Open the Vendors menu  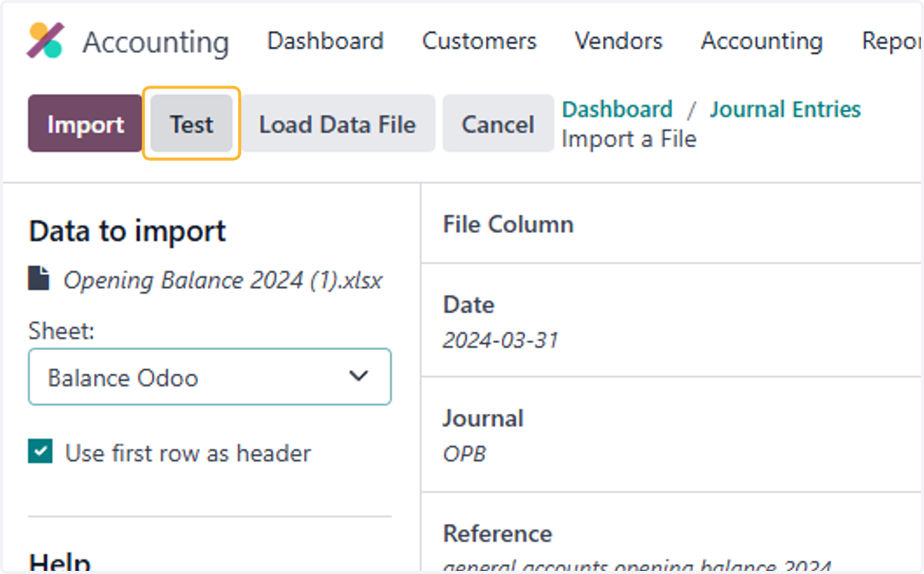[x=618, y=41]
